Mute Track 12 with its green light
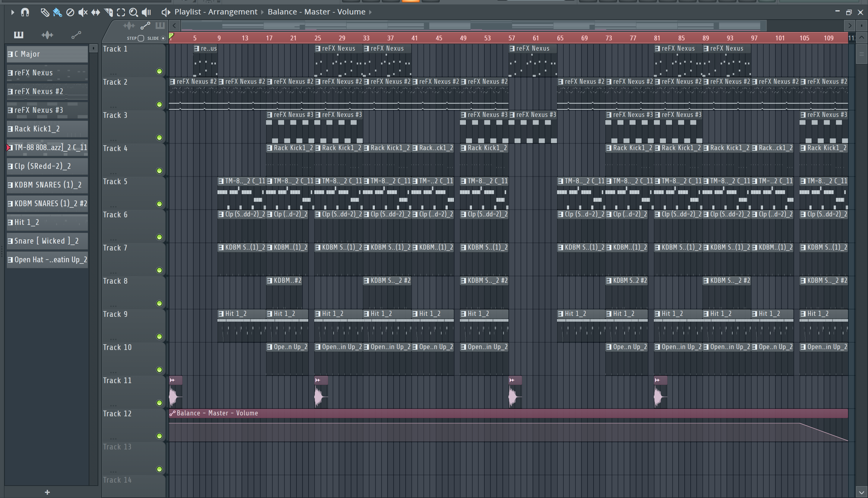Image resolution: width=868 pixels, height=498 pixels. [x=159, y=436]
